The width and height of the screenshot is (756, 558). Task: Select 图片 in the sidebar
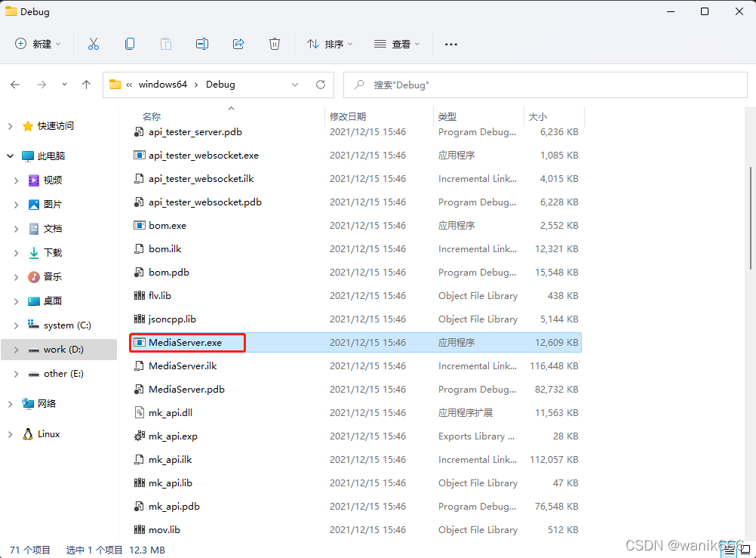(53, 205)
